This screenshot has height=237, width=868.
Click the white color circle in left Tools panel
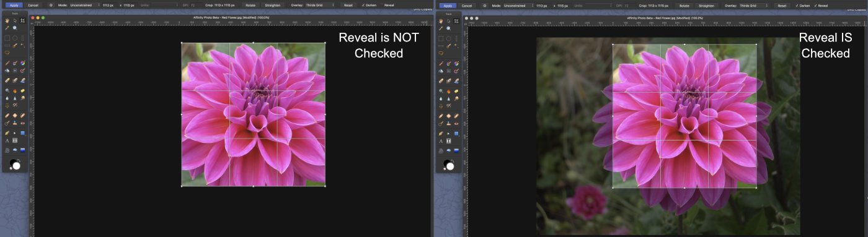coord(16,166)
